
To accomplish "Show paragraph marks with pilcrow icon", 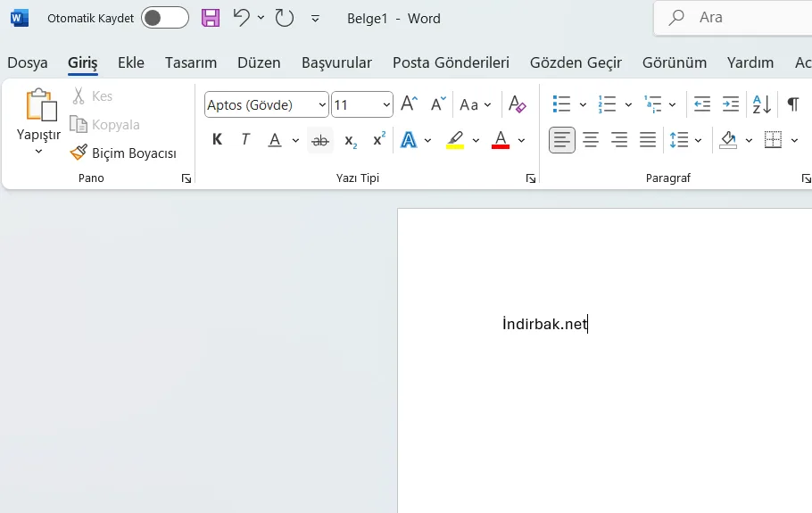I will [793, 104].
